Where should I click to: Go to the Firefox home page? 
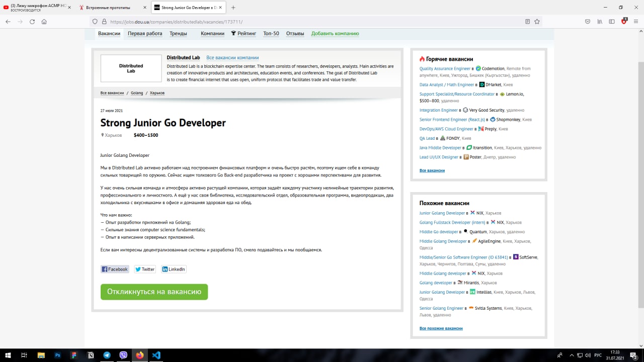pos(44,22)
